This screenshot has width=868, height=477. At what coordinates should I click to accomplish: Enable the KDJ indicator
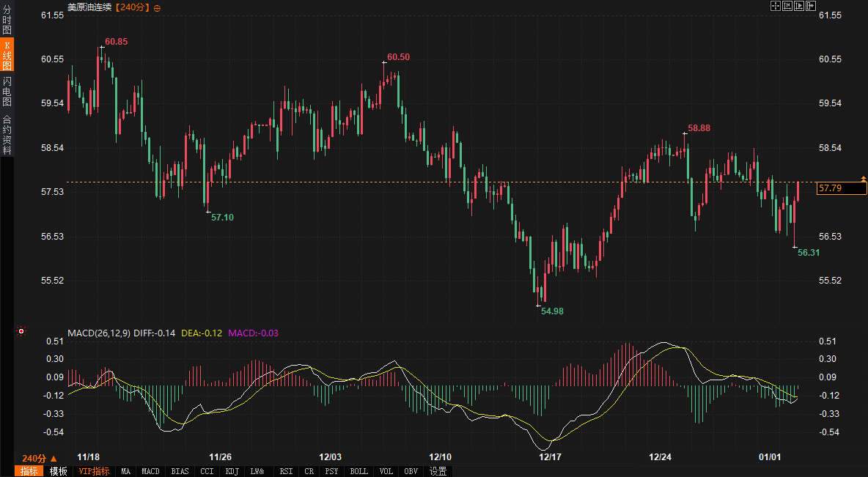click(x=232, y=471)
